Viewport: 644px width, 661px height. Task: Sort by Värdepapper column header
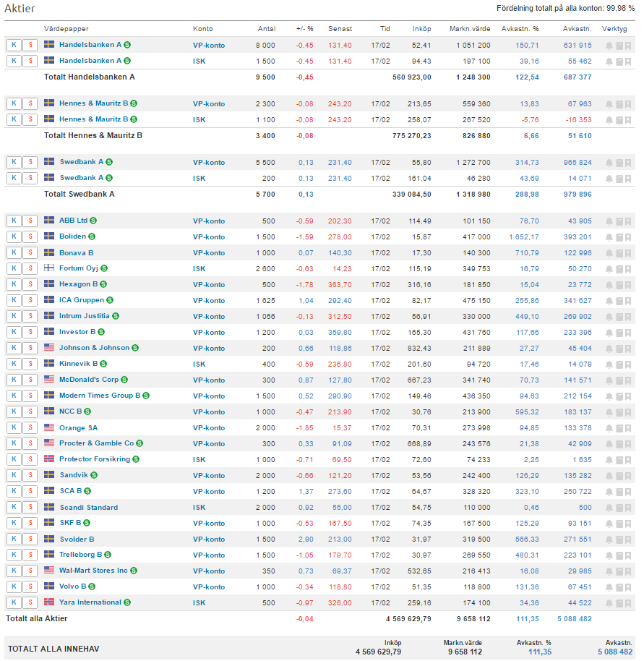coord(66,29)
